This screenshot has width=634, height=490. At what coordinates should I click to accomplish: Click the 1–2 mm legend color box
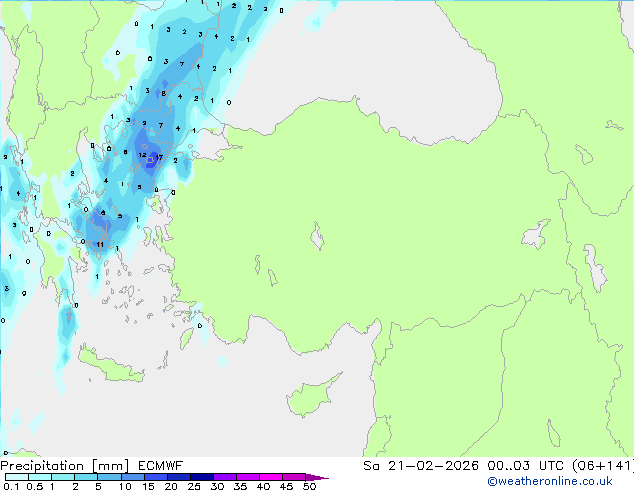pyautogui.click(x=63, y=477)
